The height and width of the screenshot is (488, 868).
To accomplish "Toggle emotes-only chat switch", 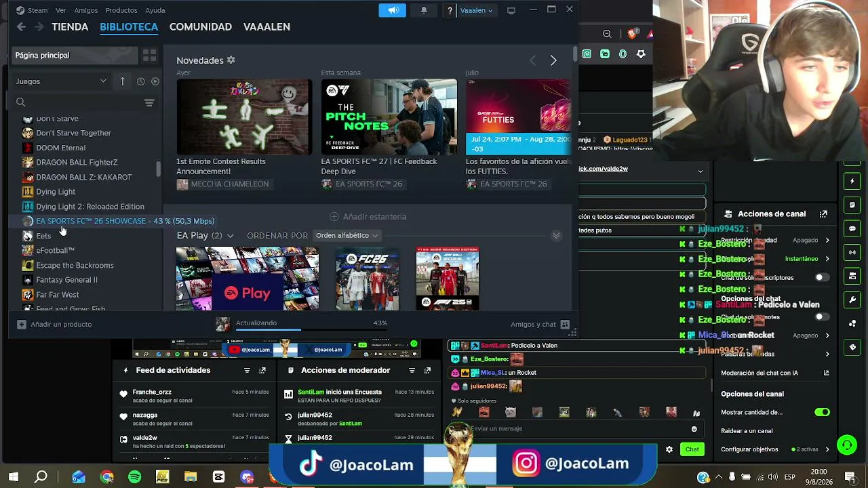I will click(822, 317).
